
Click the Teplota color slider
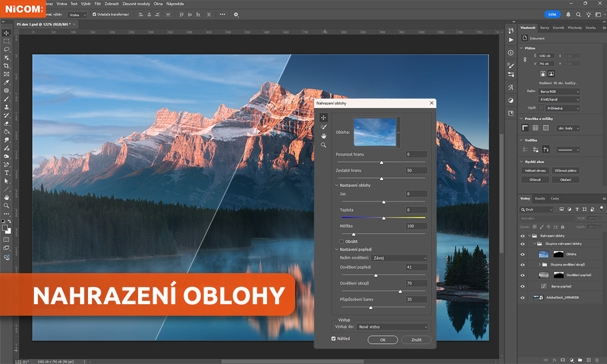(383, 218)
